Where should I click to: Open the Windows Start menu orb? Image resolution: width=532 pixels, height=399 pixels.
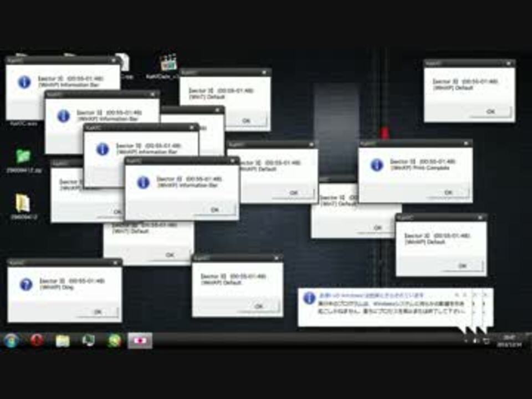tap(11, 340)
